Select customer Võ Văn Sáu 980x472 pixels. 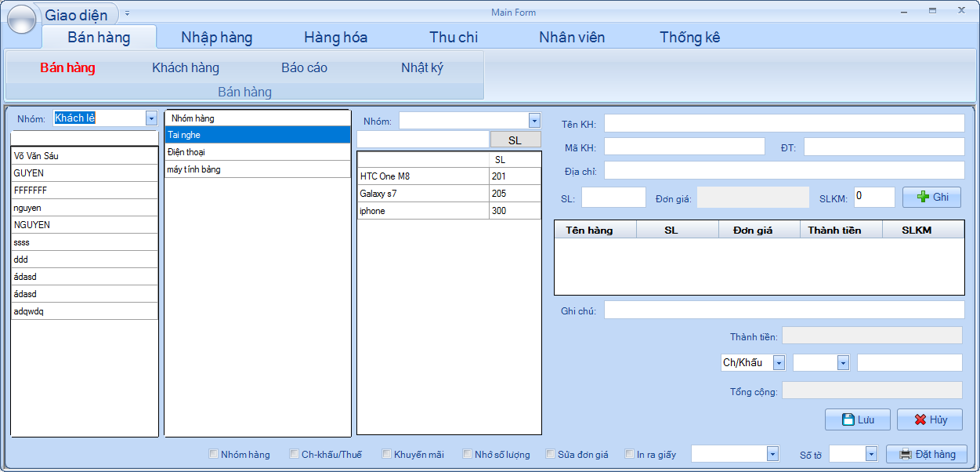pyautogui.click(x=85, y=155)
